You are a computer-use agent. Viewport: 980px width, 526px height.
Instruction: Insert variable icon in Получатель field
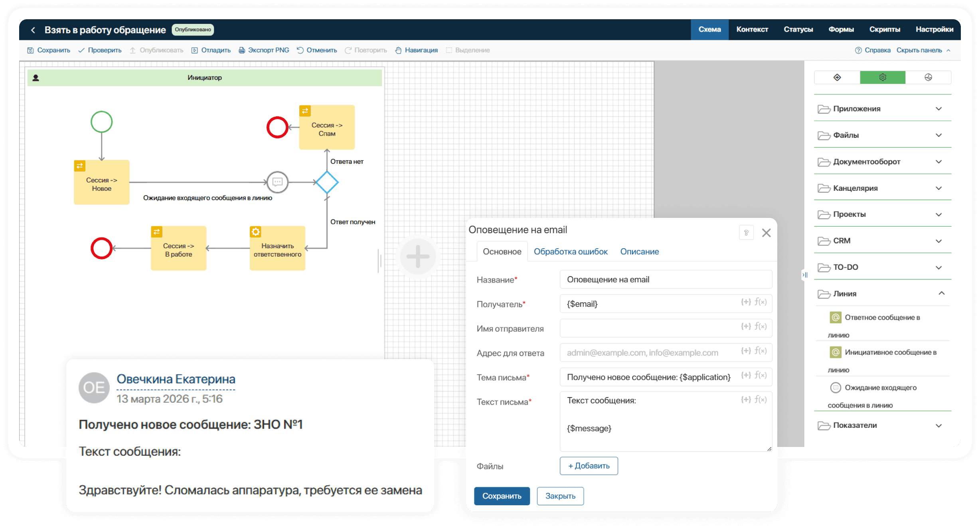pos(745,302)
